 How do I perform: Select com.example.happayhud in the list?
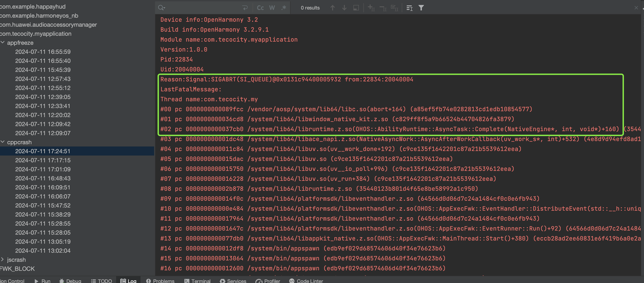(33, 7)
